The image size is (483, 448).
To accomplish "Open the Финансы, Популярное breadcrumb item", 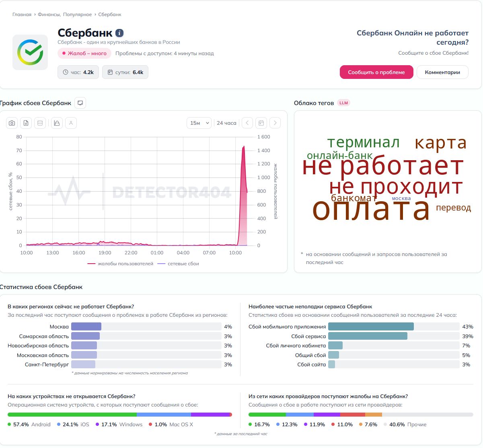I will point(65,14).
